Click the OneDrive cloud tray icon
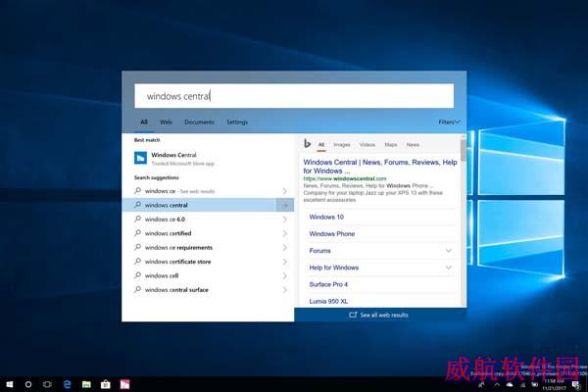 510,385
